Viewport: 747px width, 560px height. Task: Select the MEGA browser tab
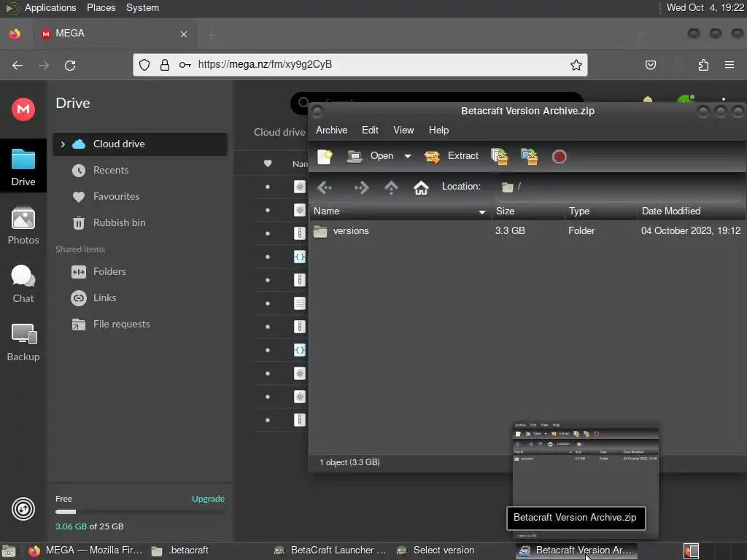click(x=115, y=34)
